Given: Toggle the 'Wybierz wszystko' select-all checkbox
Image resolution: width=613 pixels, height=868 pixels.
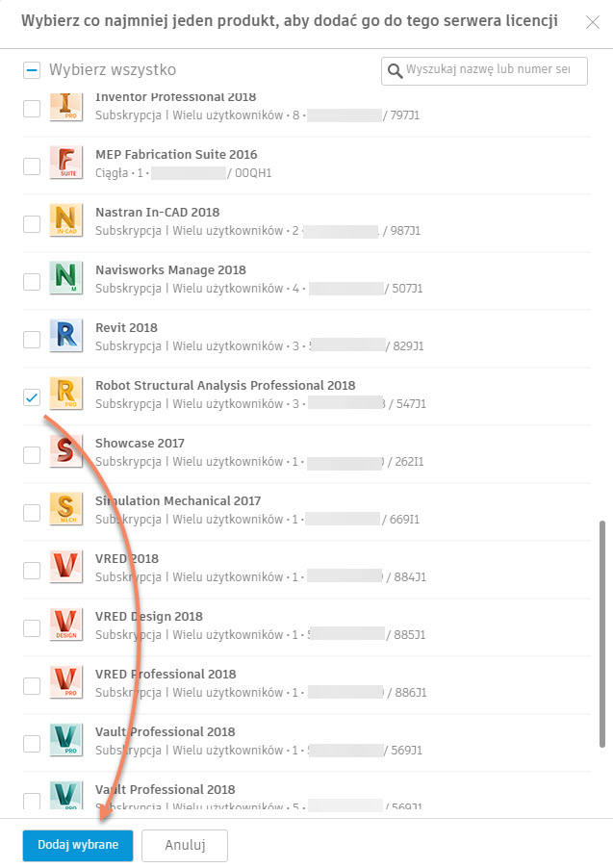Looking at the screenshot, I should pyautogui.click(x=32, y=70).
